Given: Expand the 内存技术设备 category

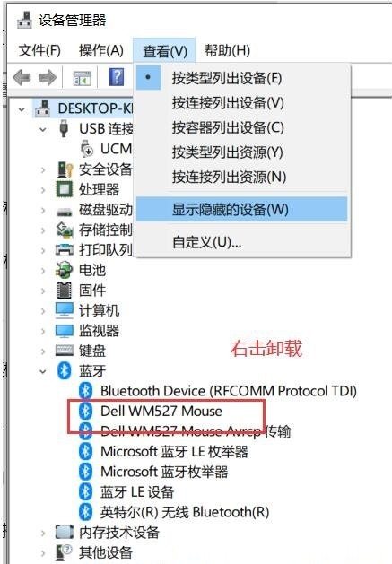Looking at the screenshot, I should tap(43, 533).
